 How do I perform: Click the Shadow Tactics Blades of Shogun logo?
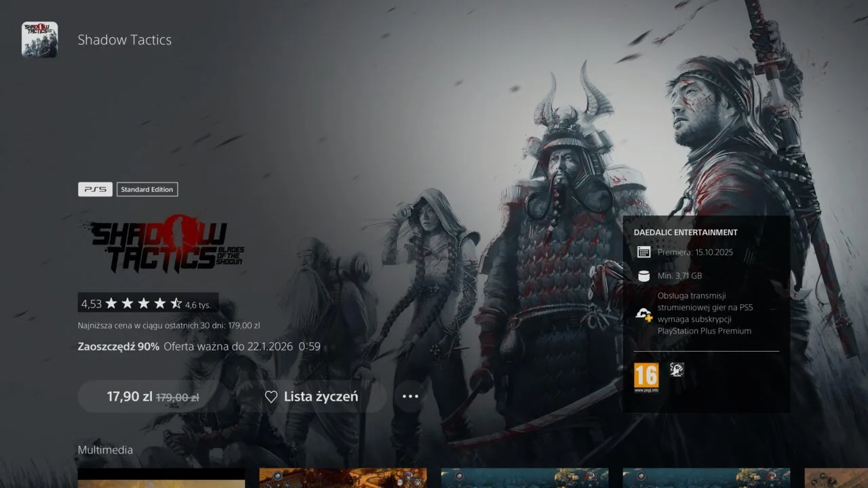click(x=163, y=247)
